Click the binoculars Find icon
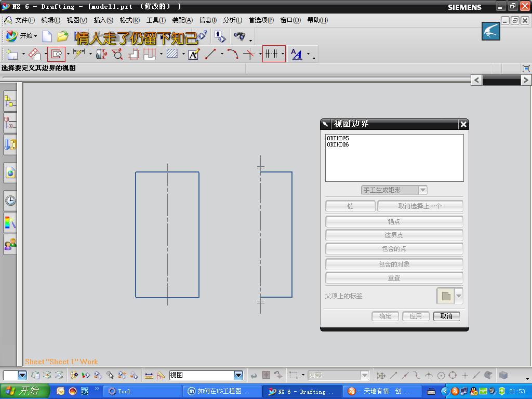The image size is (532, 399). point(240,36)
